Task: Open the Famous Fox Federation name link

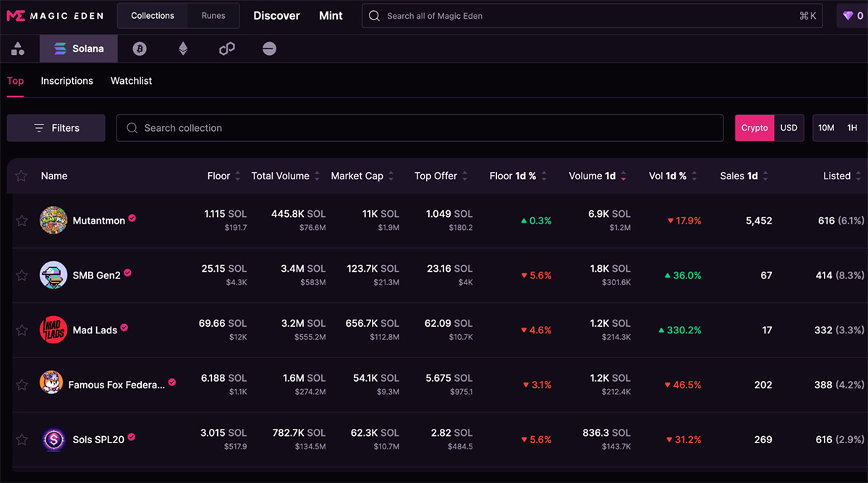Action: (116, 385)
